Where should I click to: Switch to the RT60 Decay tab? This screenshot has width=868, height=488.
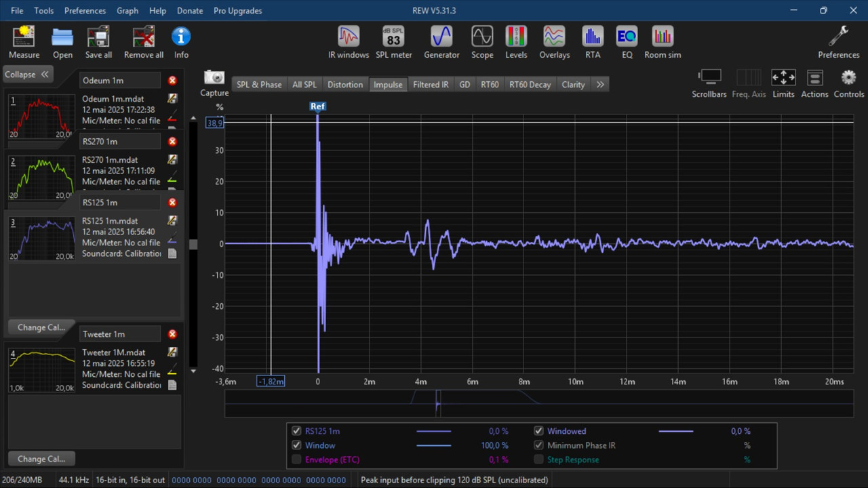click(530, 85)
